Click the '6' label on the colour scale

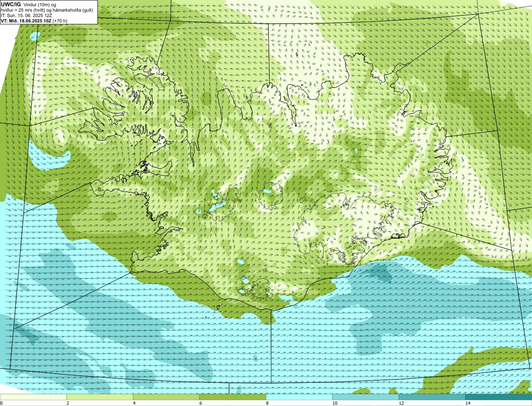[200, 403]
